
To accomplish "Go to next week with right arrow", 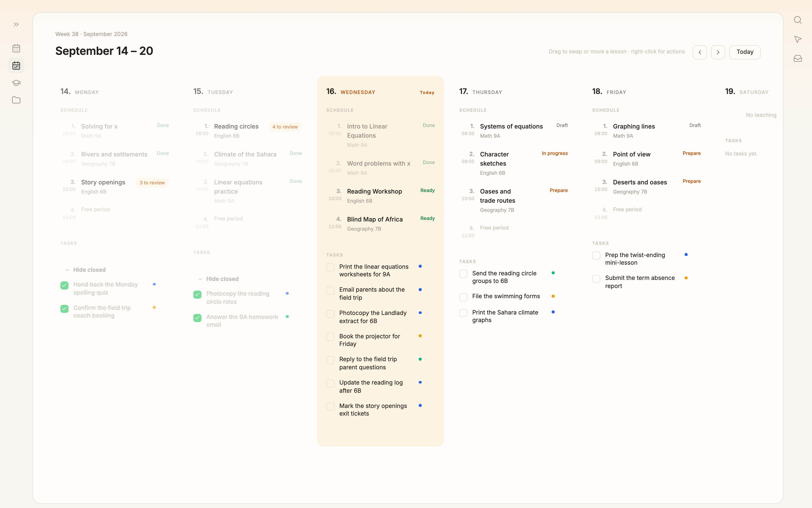I will (x=718, y=52).
